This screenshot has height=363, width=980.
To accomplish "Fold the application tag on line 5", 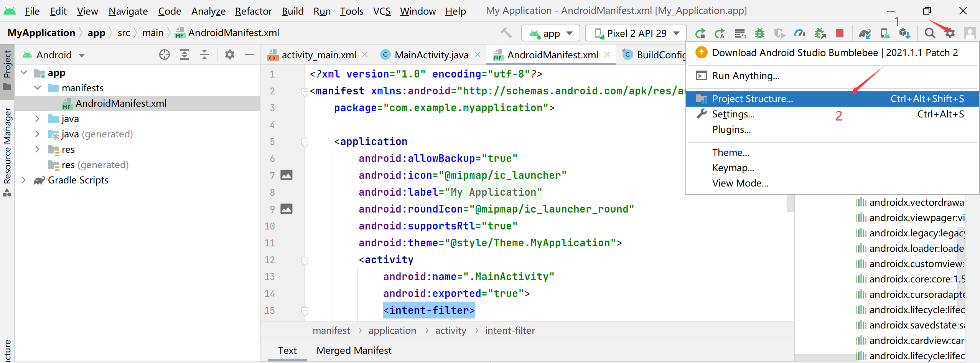I will coord(305,142).
